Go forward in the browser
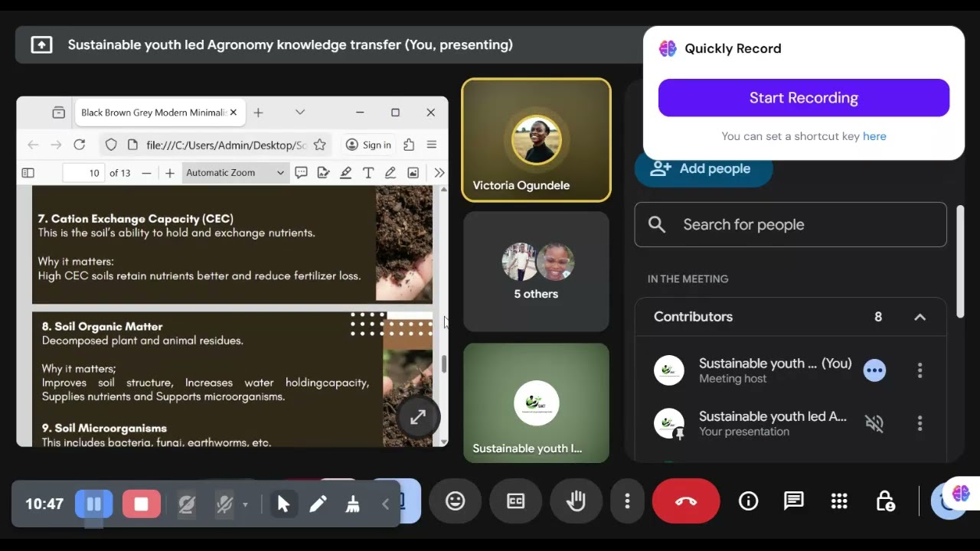Screen dimensions: 980x551 (56, 145)
